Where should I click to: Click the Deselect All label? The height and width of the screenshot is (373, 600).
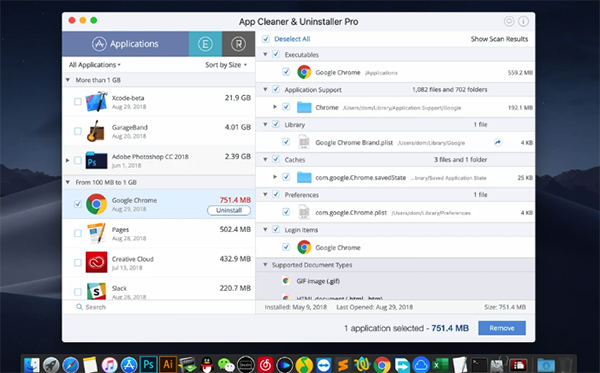pos(292,39)
